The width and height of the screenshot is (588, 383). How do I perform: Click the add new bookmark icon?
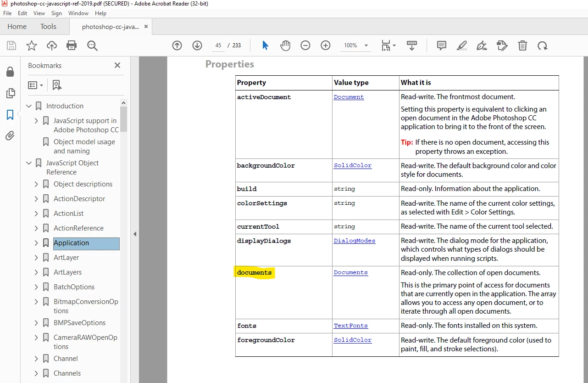(57, 85)
